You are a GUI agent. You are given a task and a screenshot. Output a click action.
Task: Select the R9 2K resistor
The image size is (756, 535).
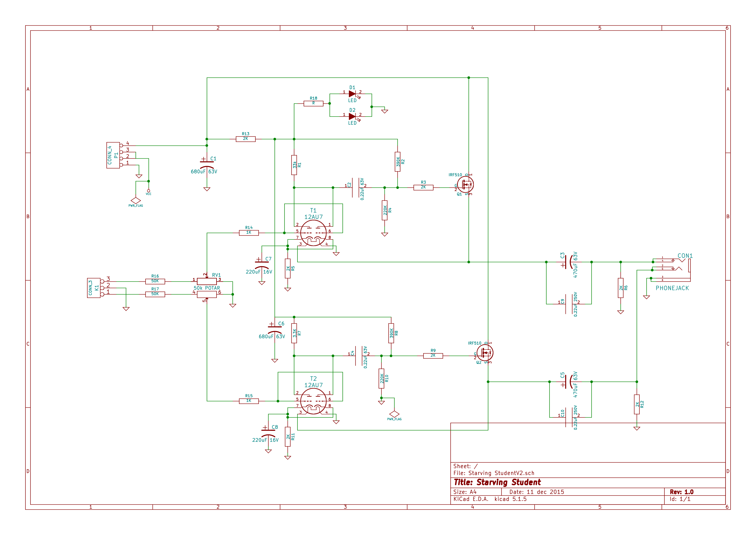tap(433, 356)
